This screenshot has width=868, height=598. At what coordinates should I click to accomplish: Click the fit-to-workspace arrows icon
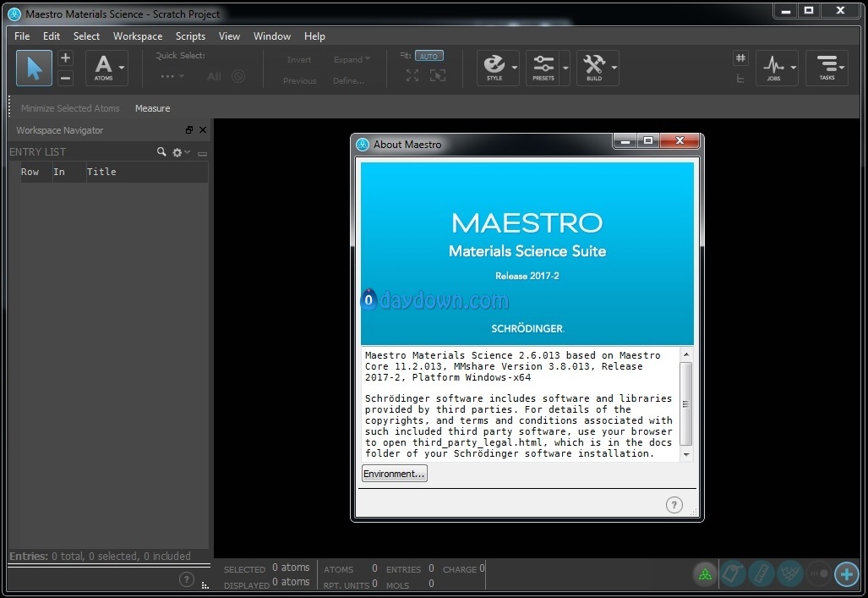click(x=412, y=75)
